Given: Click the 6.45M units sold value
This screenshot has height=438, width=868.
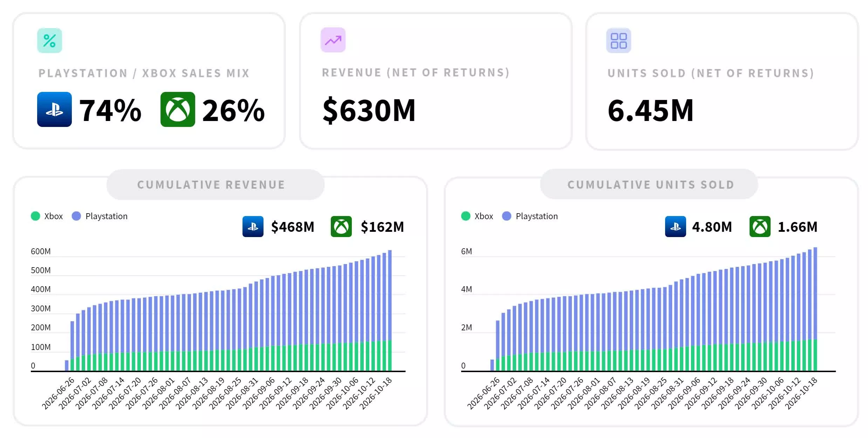Looking at the screenshot, I should tap(651, 110).
